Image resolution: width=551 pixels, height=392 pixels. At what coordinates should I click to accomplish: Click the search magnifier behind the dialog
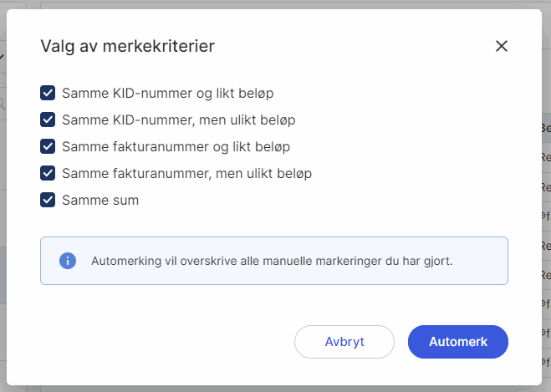[3, 104]
